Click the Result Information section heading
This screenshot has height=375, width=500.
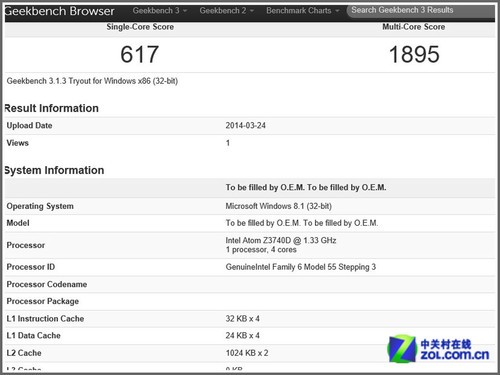click(51, 108)
